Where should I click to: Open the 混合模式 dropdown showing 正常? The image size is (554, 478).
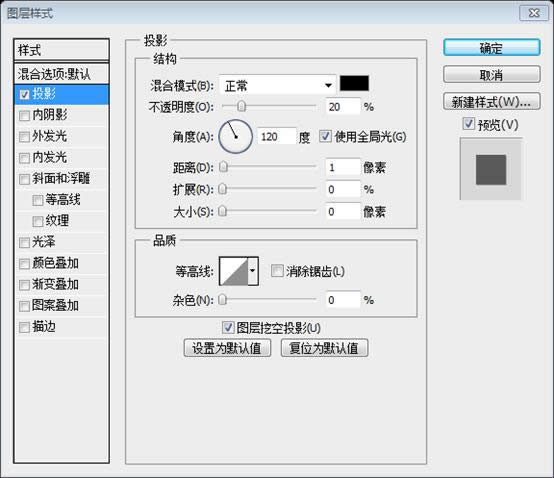(x=277, y=85)
